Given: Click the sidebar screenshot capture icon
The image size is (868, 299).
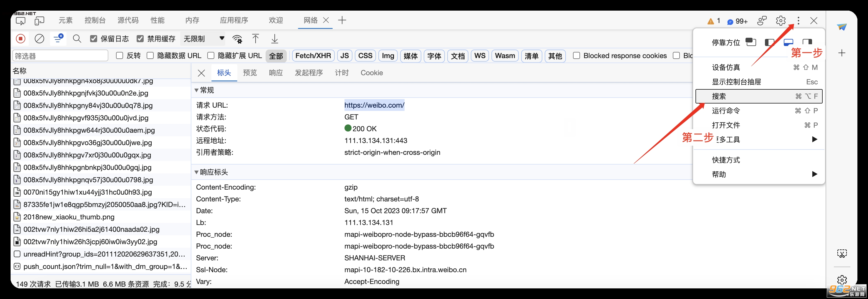Looking at the screenshot, I should (x=842, y=253).
